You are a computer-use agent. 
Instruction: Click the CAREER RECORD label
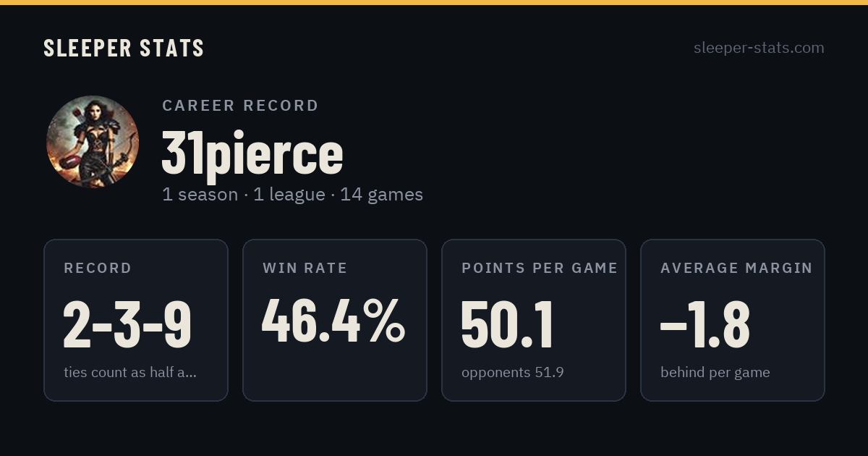click(240, 106)
